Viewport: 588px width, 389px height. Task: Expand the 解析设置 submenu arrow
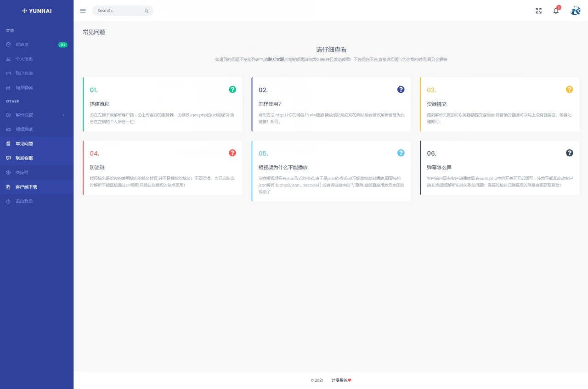63,115
